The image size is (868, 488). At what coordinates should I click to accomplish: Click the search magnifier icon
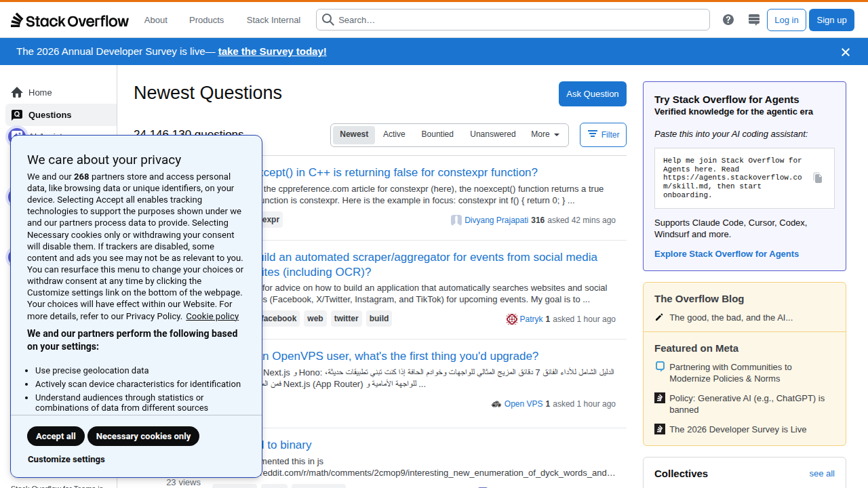(328, 20)
